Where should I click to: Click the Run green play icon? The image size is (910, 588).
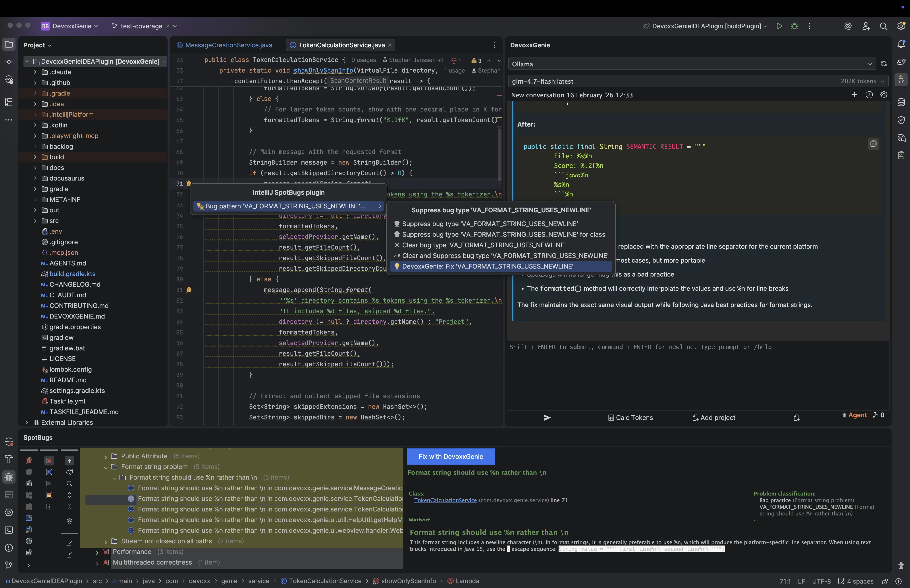pyautogui.click(x=779, y=26)
